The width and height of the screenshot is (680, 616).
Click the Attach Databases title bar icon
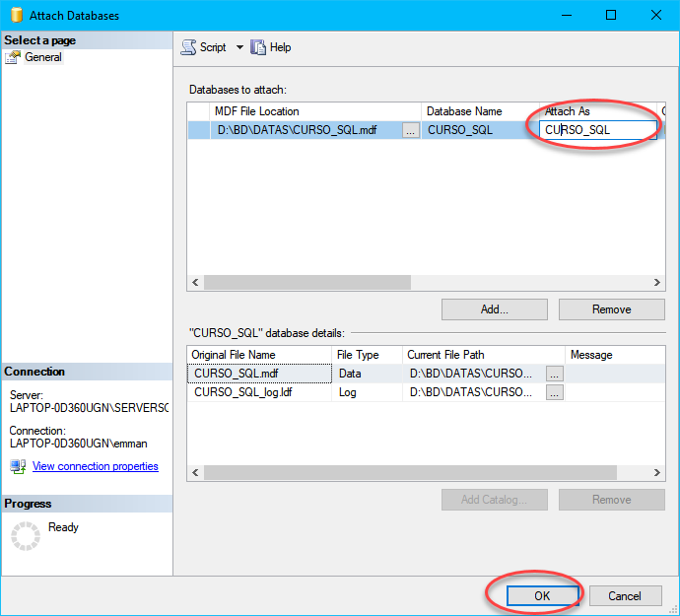point(17,15)
